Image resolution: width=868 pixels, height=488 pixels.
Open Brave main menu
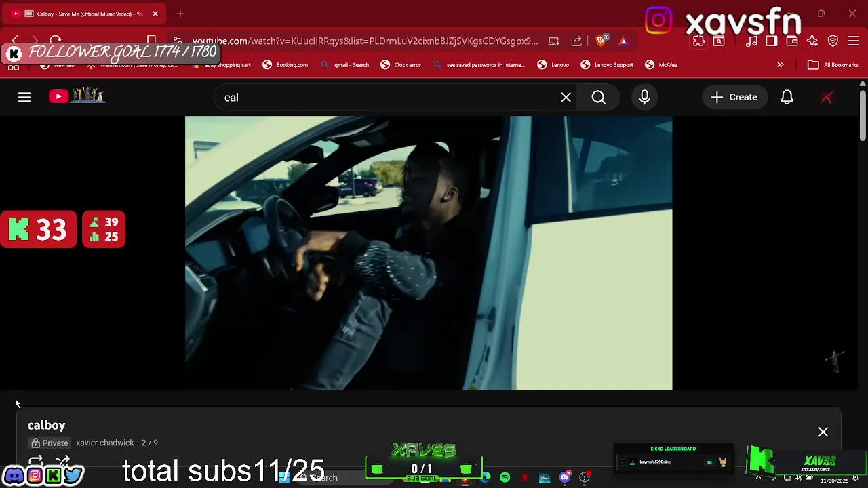click(853, 41)
